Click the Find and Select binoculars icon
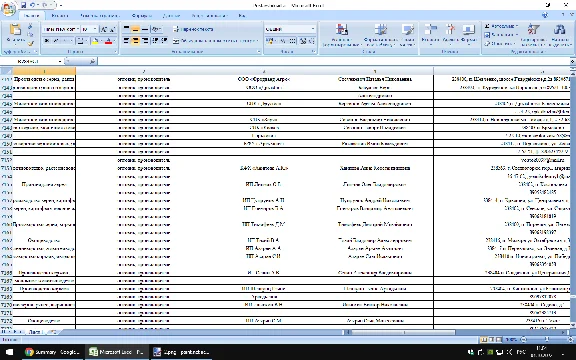Screen dimensions: 576x360 [x=559, y=29]
